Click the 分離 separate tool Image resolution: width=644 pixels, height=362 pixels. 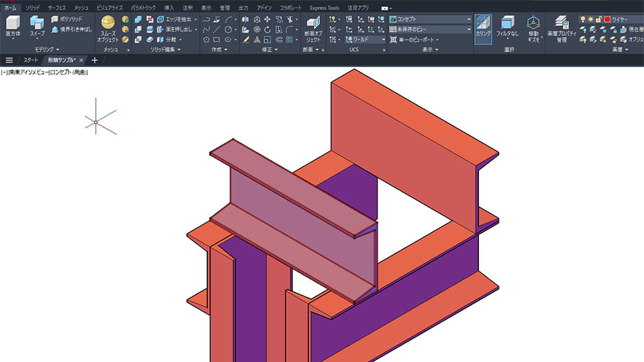[166, 40]
